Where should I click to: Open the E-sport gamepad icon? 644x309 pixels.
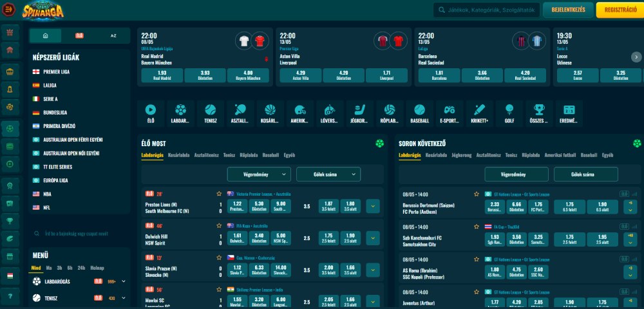pos(449,113)
